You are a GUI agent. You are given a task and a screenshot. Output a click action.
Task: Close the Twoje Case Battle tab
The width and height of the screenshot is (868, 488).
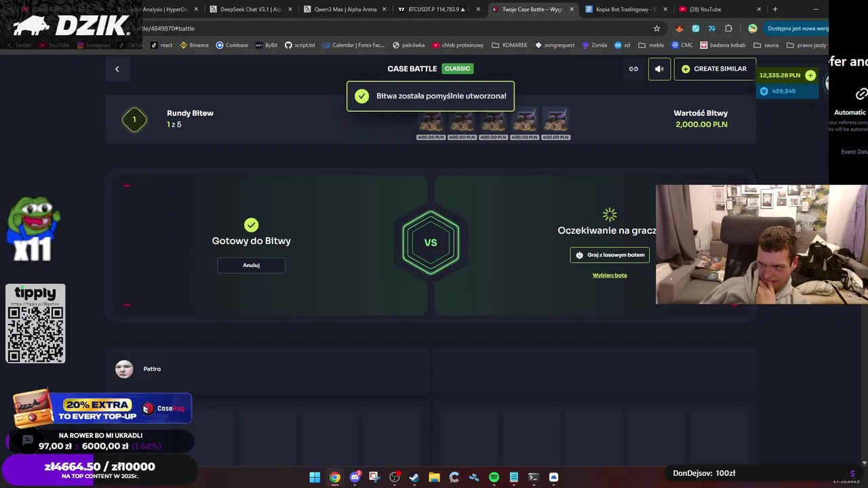coord(572,9)
